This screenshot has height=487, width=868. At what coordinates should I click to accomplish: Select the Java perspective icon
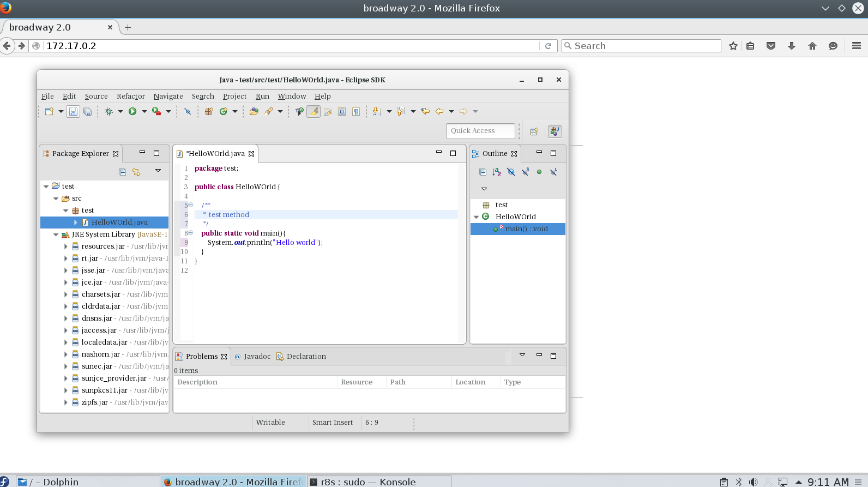coord(555,131)
